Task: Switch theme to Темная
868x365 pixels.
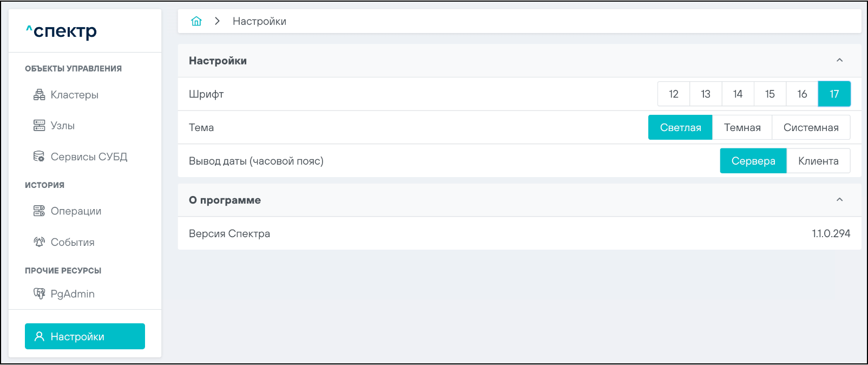Action: point(742,127)
